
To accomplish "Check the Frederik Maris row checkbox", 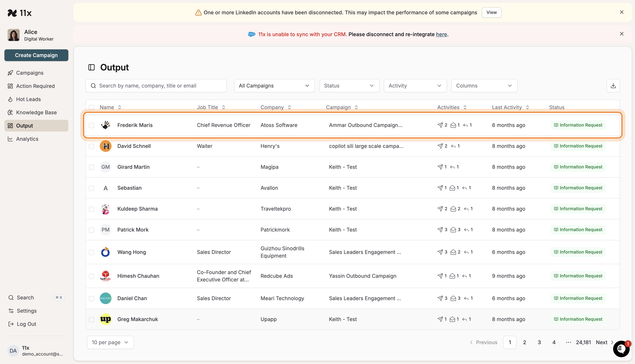I will [x=92, y=125].
